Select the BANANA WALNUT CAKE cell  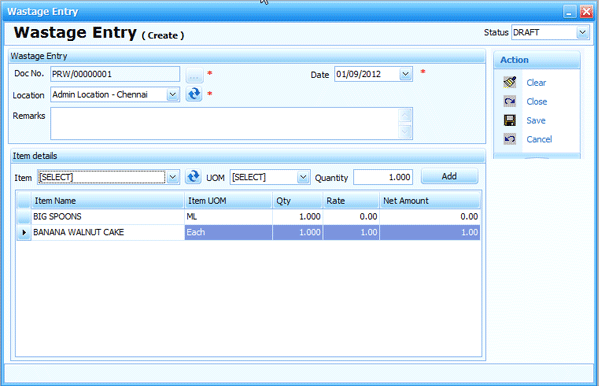pos(108,232)
